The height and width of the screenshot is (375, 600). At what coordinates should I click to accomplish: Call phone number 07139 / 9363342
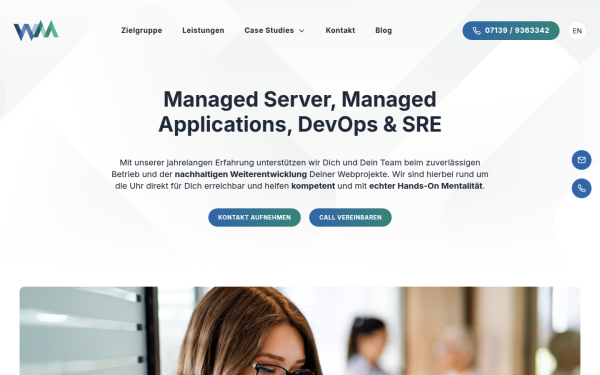tap(511, 31)
